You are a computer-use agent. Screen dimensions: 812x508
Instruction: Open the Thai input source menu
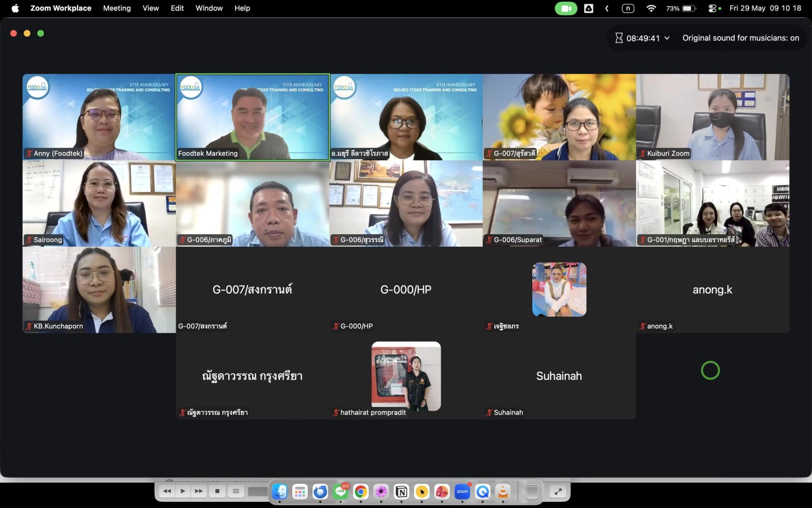tap(628, 8)
